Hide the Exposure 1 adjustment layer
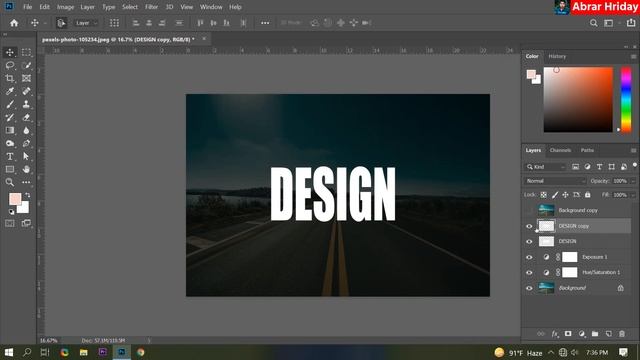The width and height of the screenshot is (640, 360). point(529,257)
